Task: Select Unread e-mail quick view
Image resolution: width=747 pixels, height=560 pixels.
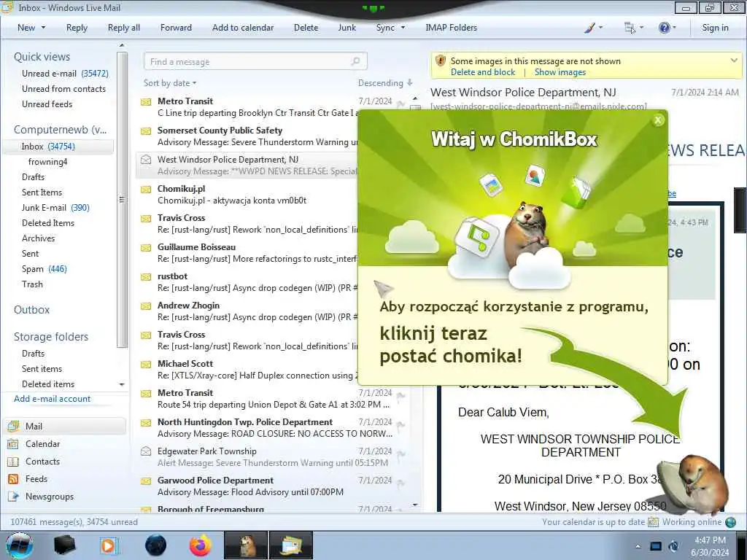Action: [65, 74]
